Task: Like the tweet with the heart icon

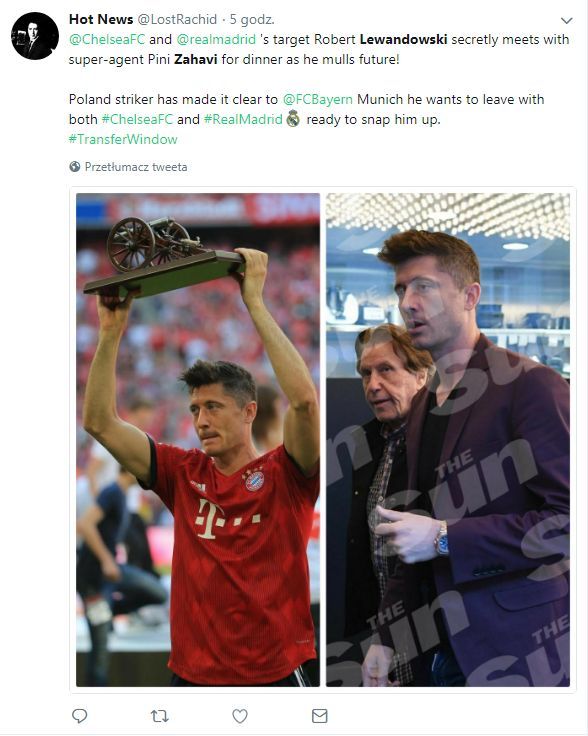Action: pos(240,716)
